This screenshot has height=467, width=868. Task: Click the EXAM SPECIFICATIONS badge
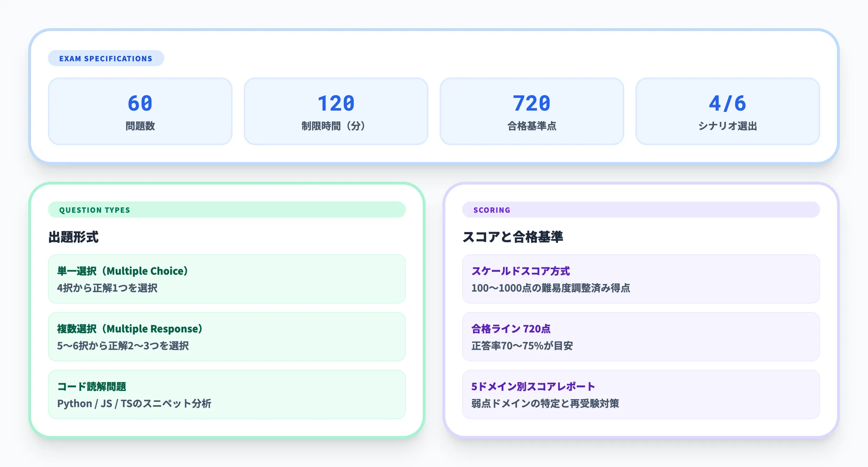coord(106,58)
